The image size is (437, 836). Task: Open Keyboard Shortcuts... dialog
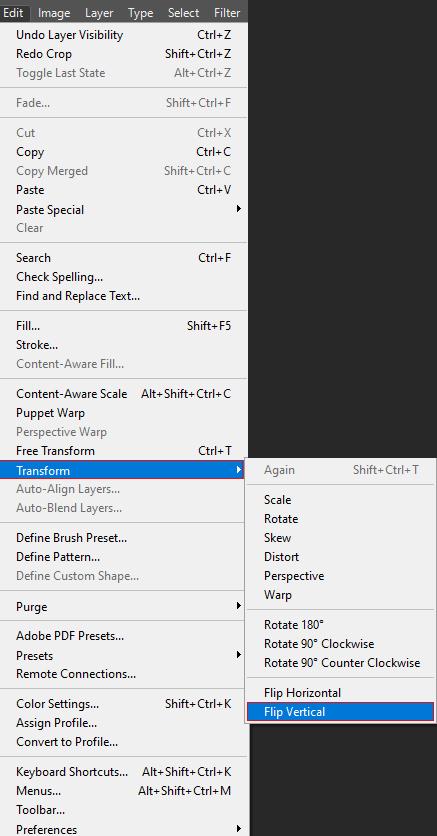(124, 771)
